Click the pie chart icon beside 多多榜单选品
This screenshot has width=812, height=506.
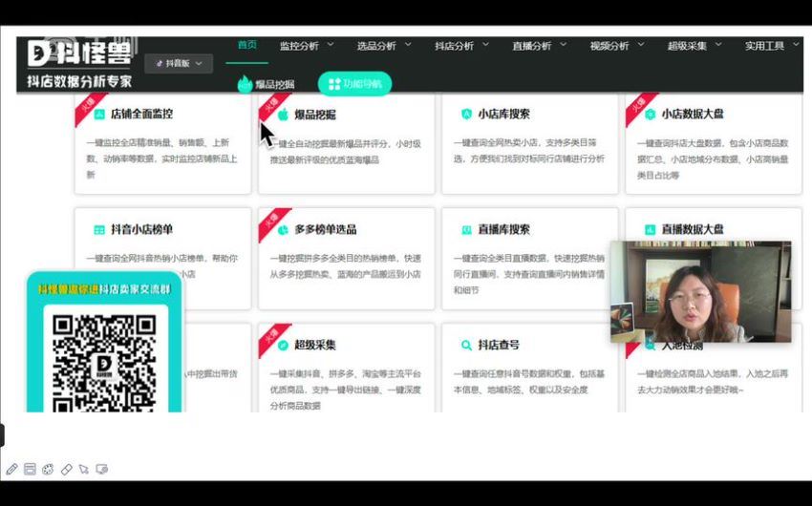[283, 230]
